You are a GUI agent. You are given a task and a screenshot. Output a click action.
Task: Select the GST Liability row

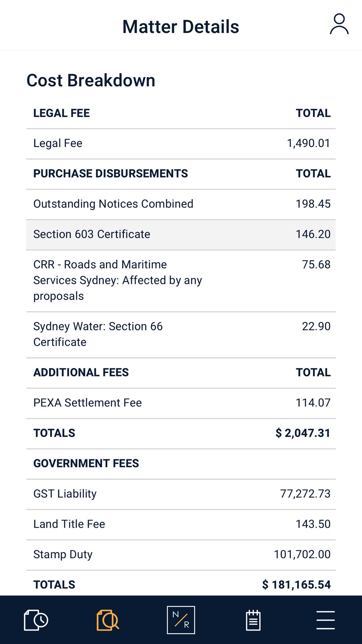click(181, 494)
